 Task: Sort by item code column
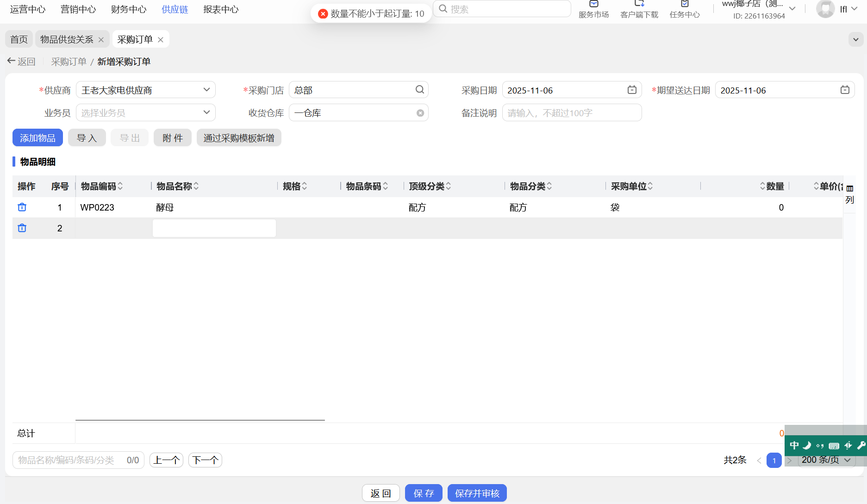point(120,186)
